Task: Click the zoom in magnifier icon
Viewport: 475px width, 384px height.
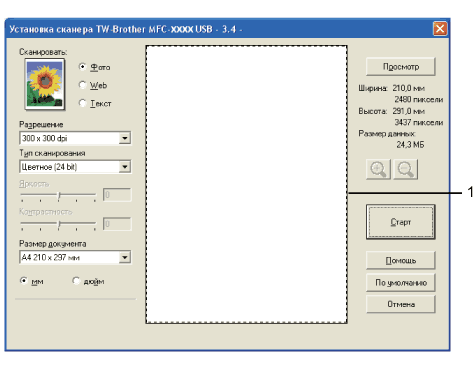Action: [x=378, y=169]
